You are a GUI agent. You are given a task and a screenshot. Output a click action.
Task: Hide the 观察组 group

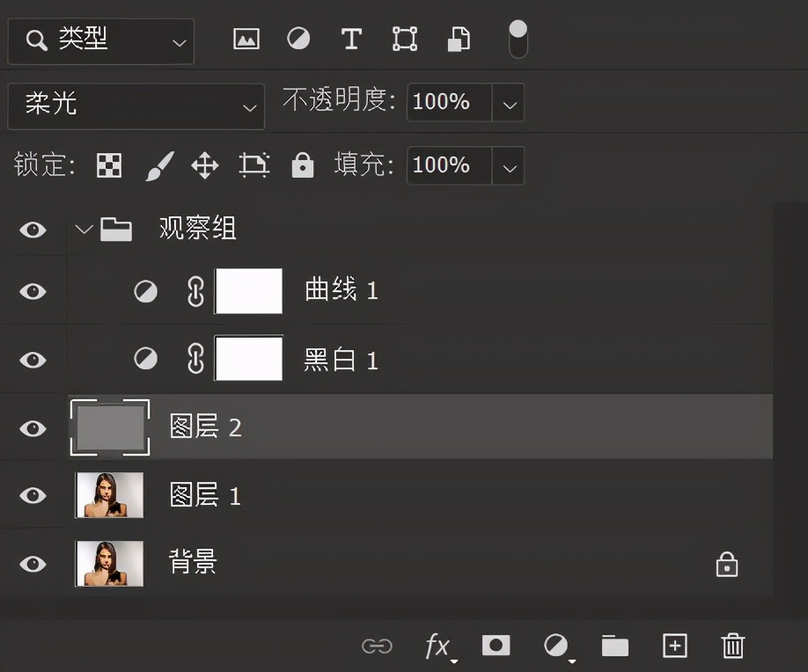coord(33,230)
